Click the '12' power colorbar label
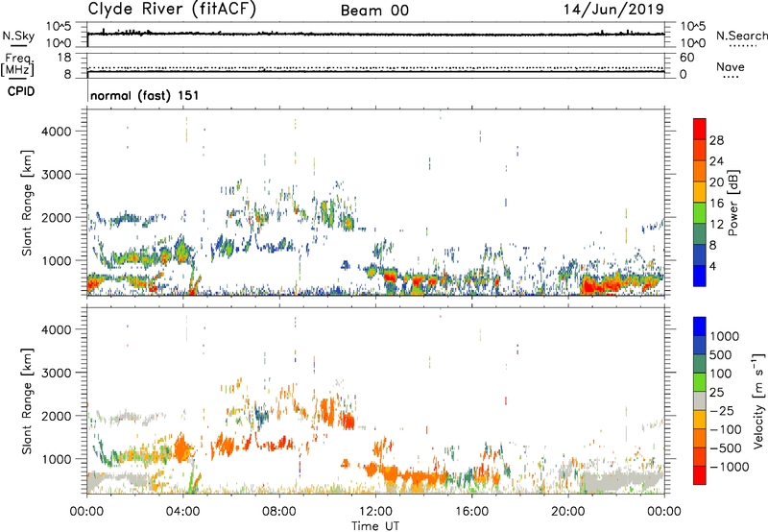The width and height of the screenshot is (768, 532). point(716,225)
